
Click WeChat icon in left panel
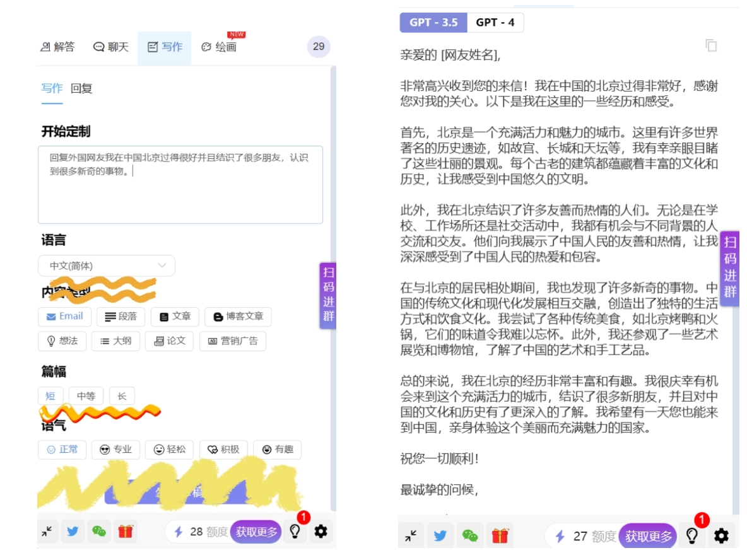point(99,532)
